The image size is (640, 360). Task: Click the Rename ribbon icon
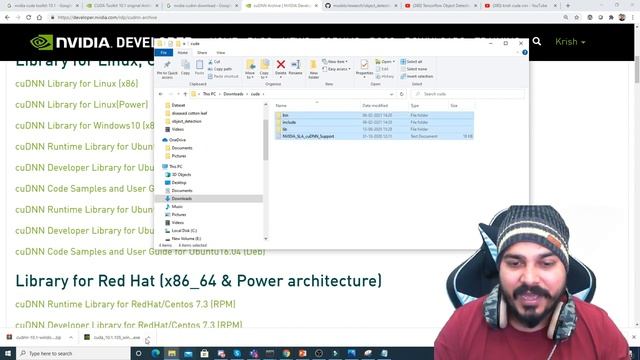[x=296, y=67]
